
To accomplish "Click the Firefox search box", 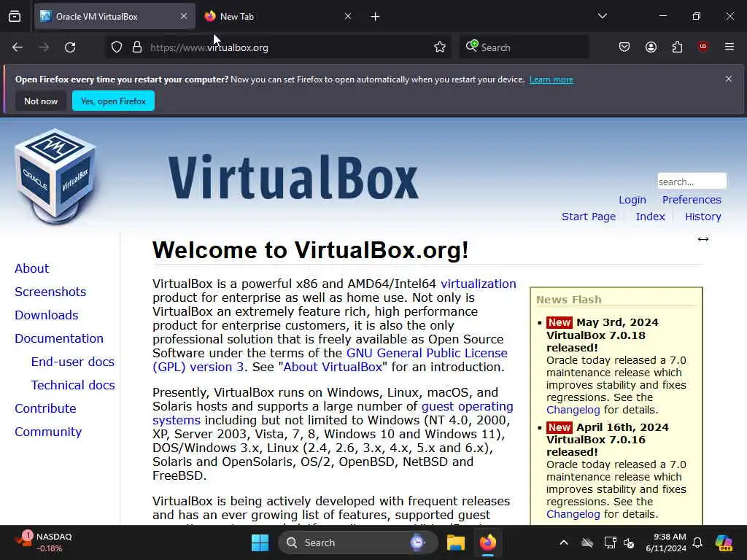I will coord(524,47).
